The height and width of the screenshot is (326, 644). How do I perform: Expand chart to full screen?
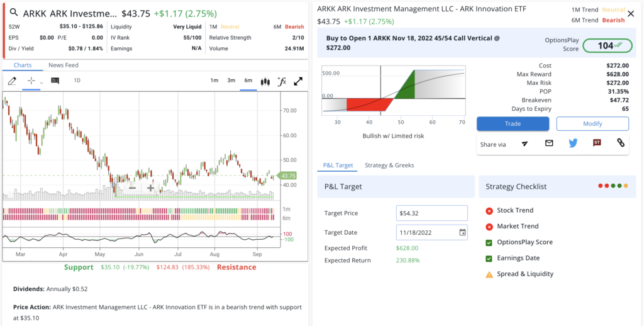tap(299, 81)
